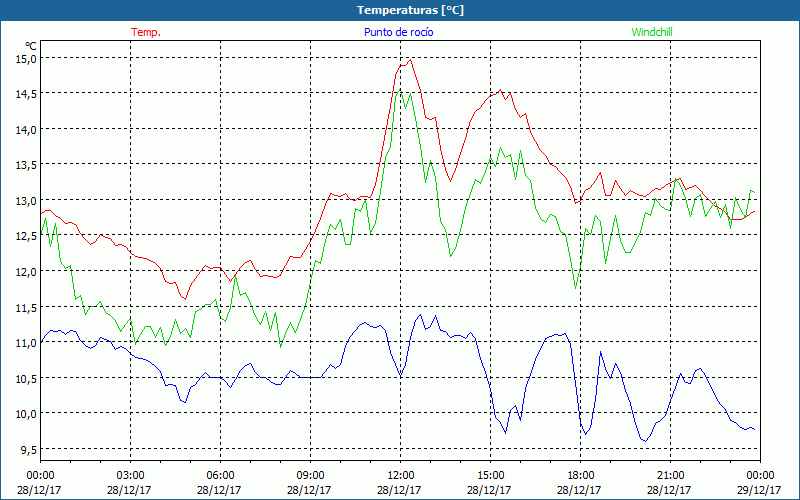Click the 11,5 y-axis value
800x500 pixels.
coord(27,307)
